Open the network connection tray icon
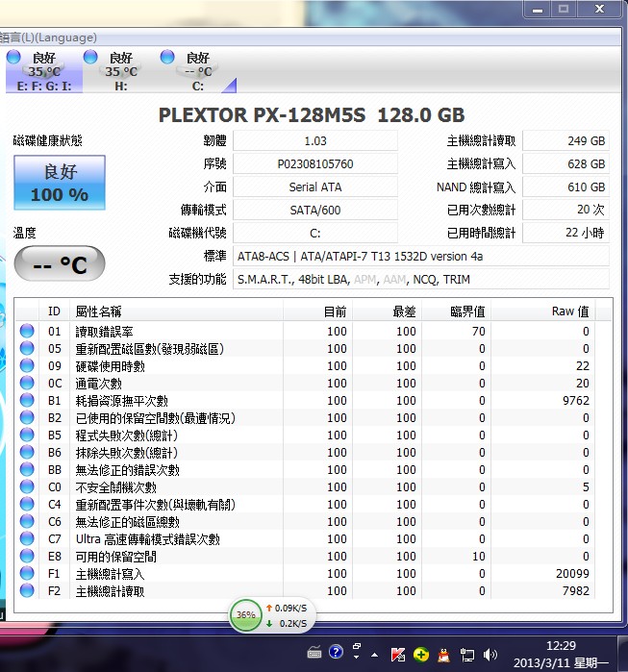Image resolution: width=628 pixels, height=672 pixels. pyautogui.click(x=467, y=655)
